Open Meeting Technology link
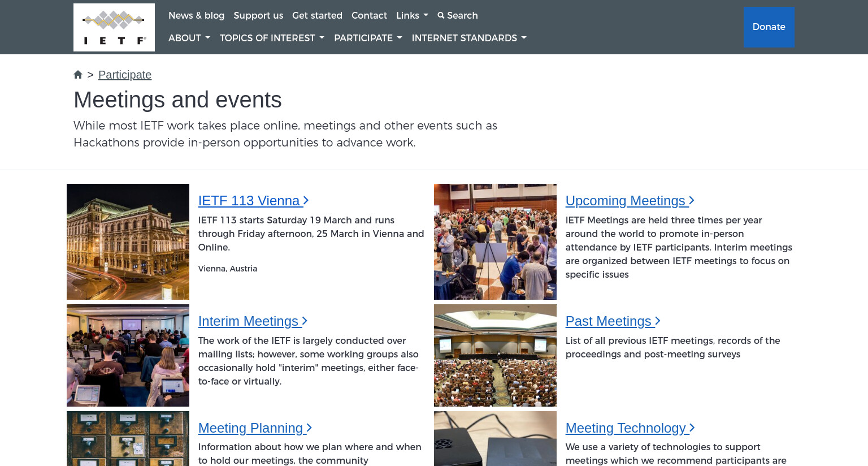The width and height of the screenshot is (868, 466). click(x=630, y=428)
